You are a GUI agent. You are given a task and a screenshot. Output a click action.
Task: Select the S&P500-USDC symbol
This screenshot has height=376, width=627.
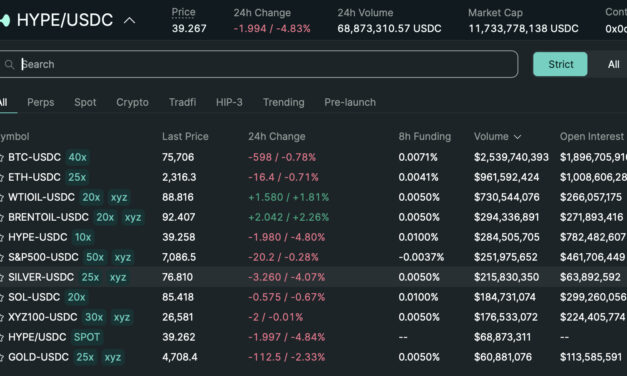tap(43, 257)
